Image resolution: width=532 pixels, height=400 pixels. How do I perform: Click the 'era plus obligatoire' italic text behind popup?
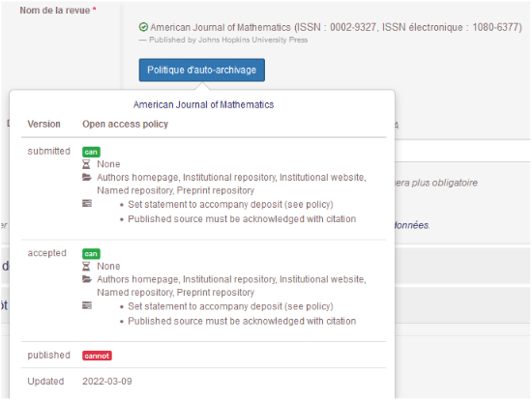click(436, 183)
